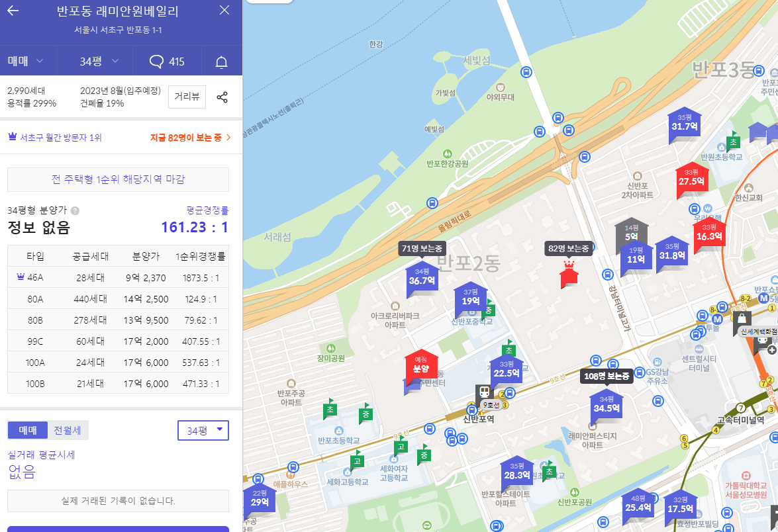This screenshot has width=778, height=532.
Task: Switch to the 매매 tab
Action: click(x=28, y=430)
